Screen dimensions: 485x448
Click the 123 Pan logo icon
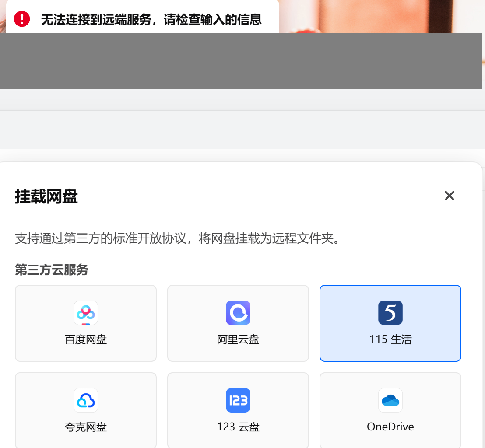[238, 400]
